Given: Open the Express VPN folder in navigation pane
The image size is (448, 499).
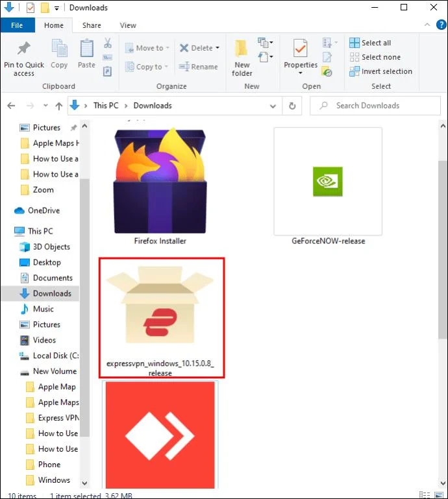Looking at the screenshot, I should click(x=53, y=418).
